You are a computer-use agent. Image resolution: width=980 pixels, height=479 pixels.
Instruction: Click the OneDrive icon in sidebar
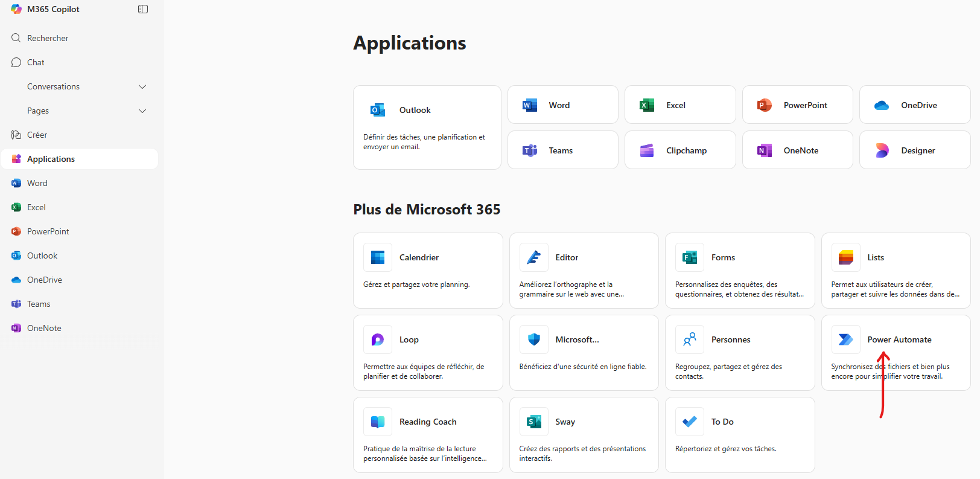pyautogui.click(x=16, y=280)
